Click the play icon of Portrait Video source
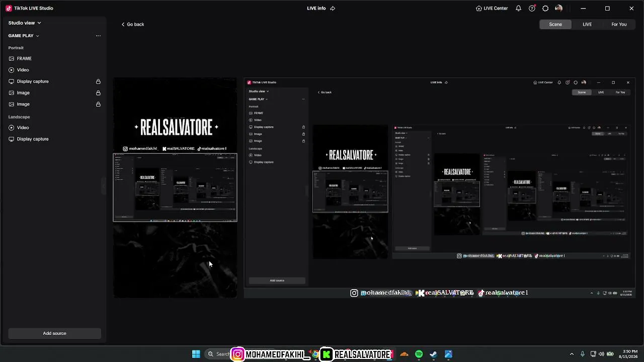The image size is (644, 362). click(12, 70)
